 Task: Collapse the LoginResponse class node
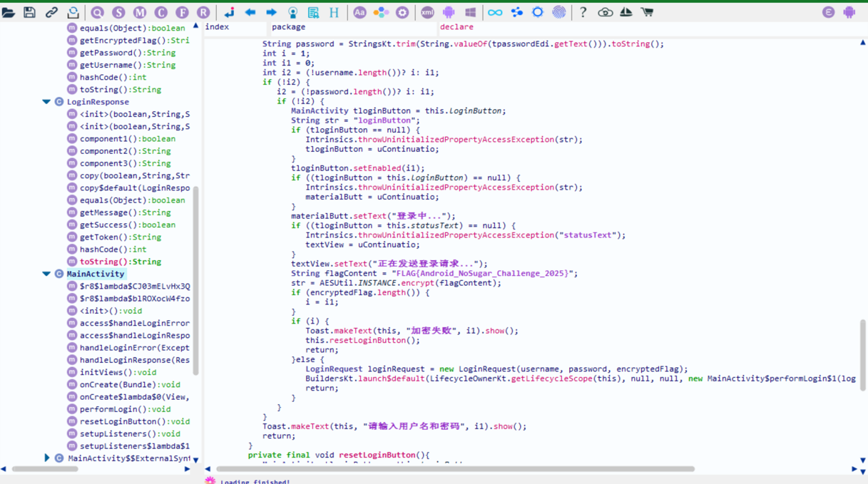(x=46, y=102)
